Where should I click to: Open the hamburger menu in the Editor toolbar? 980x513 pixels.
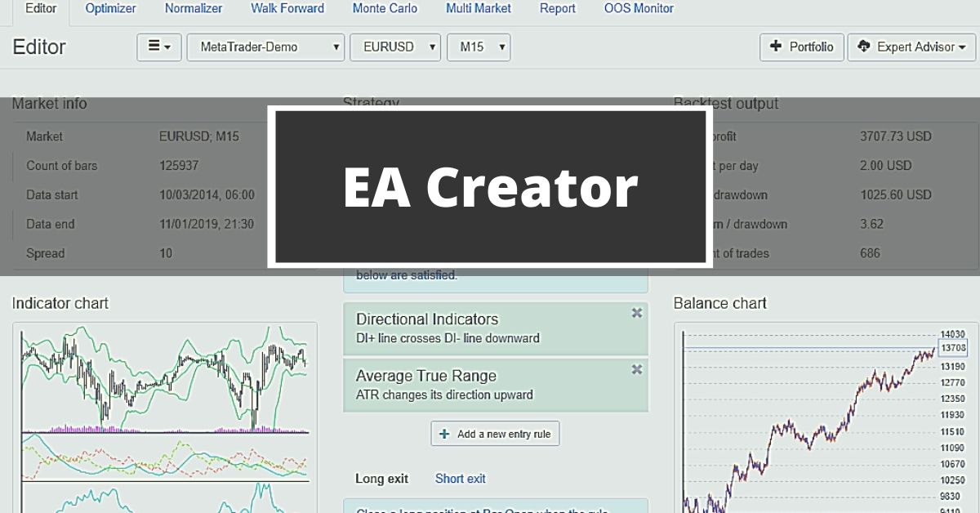[158, 47]
